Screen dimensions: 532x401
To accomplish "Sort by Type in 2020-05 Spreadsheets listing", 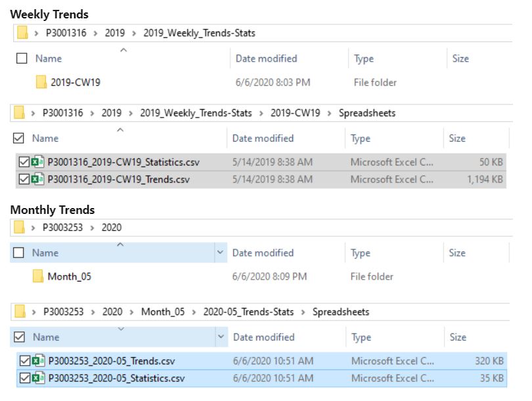I will pos(361,337).
